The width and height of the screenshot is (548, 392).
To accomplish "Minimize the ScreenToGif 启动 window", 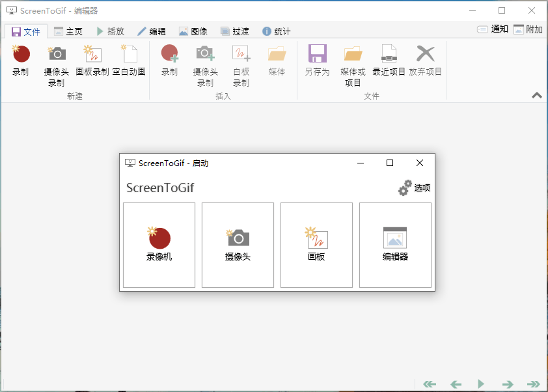I will 361,163.
